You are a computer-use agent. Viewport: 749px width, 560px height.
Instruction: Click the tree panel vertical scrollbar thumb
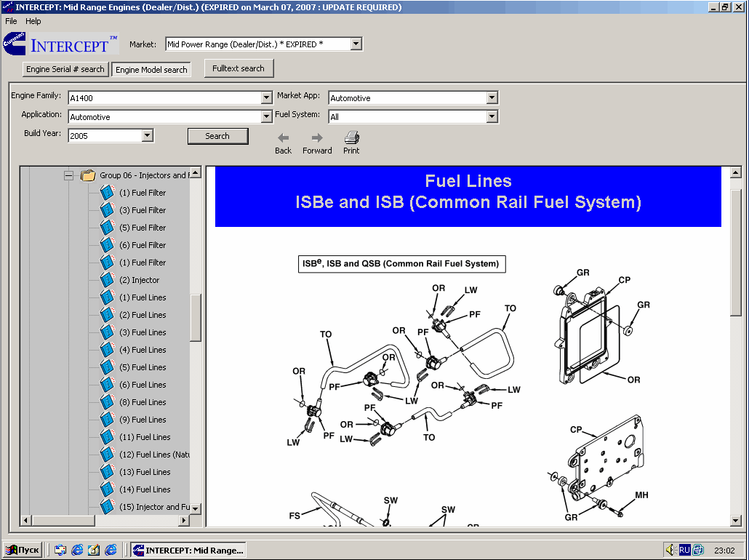pyautogui.click(x=196, y=318)
